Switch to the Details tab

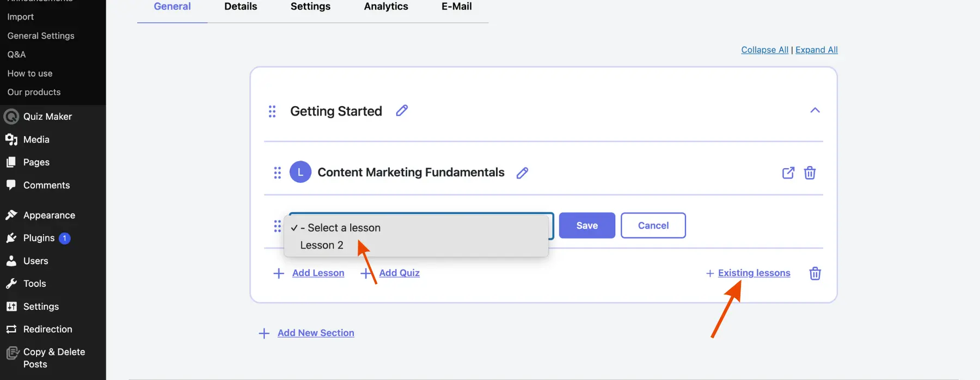tap(241, 7)
